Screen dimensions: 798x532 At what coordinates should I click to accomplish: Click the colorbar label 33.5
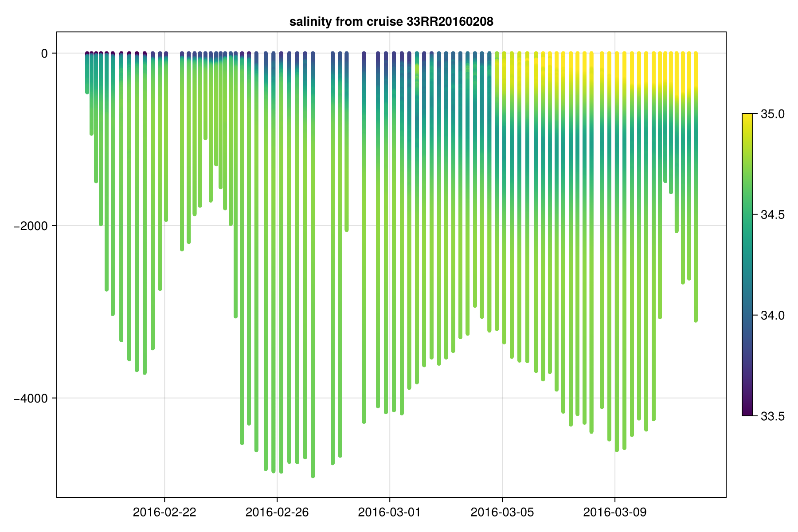773,416
